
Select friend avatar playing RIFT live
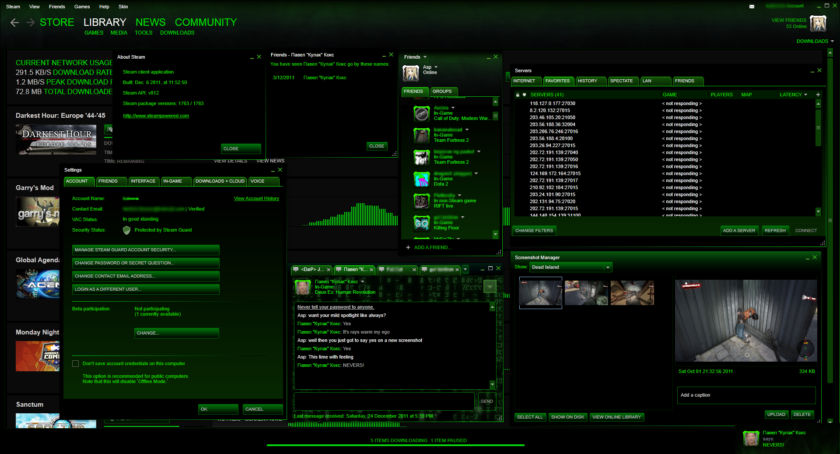click(x=422, y=201)
